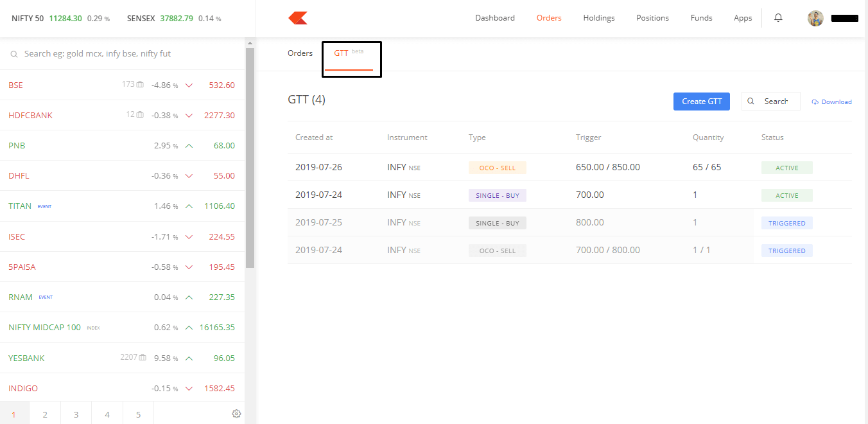Click the down arrow beside HDFCBANK
Image resolution: width=868 pixels, height=424 pixels.
point(189,116)
